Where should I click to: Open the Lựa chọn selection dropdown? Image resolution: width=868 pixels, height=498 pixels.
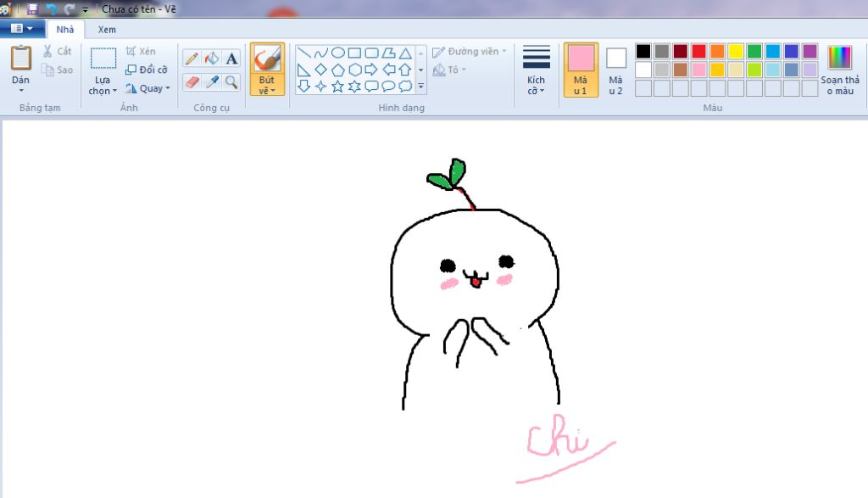click(103, 86)
